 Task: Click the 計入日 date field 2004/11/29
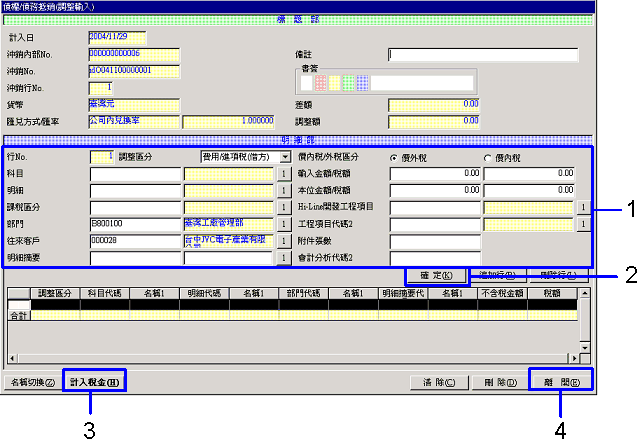tap(117, 38)
